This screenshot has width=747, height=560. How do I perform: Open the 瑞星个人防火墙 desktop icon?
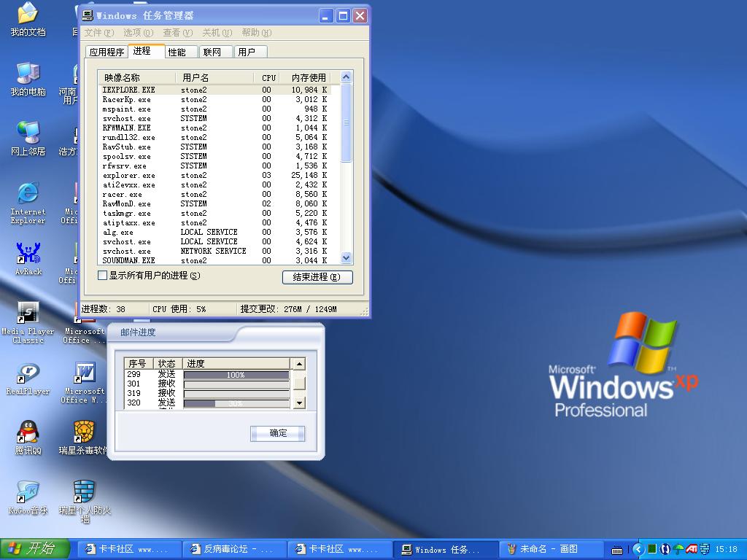(x=84, y=492)
